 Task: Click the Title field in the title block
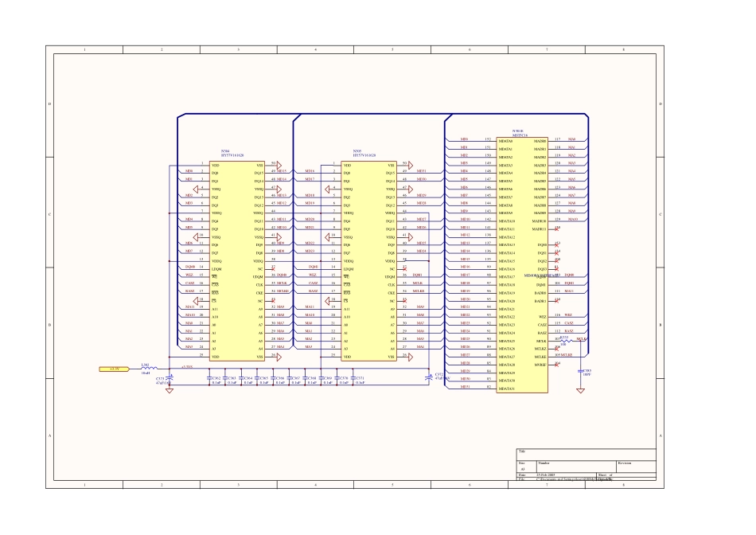pyautogui.click(x=586, y=454)
